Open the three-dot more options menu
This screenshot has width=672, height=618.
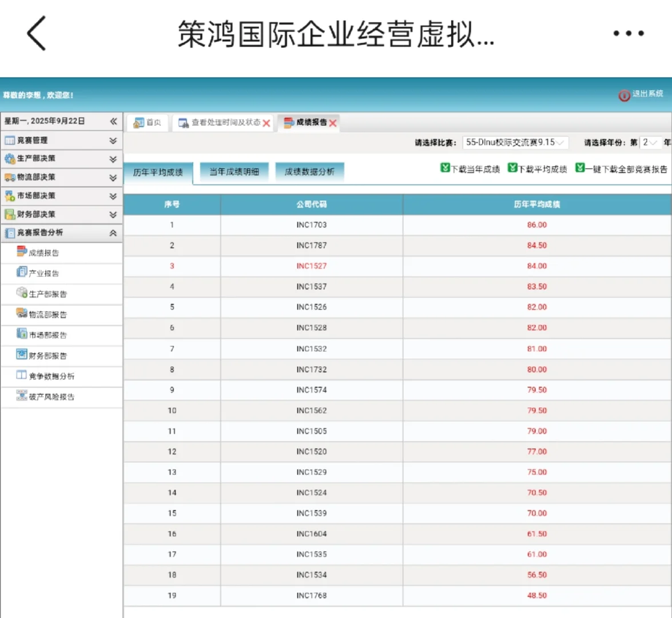[629, 33]
